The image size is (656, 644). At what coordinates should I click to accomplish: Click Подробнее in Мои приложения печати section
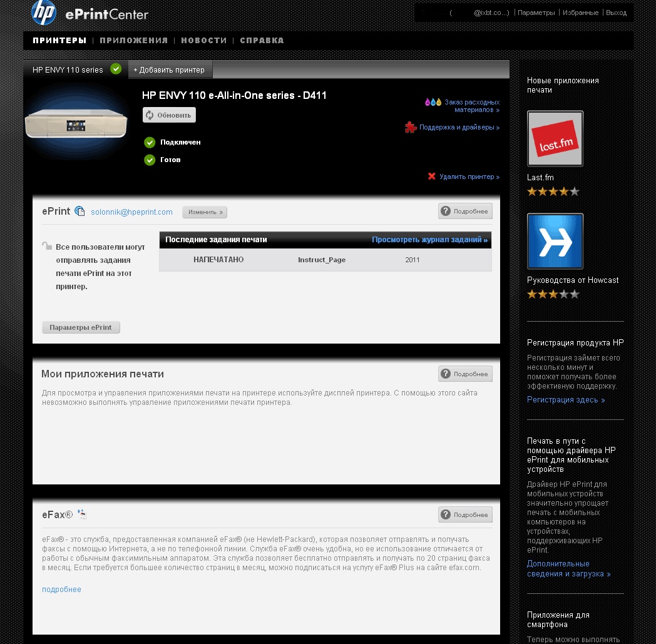click(465, 374)
